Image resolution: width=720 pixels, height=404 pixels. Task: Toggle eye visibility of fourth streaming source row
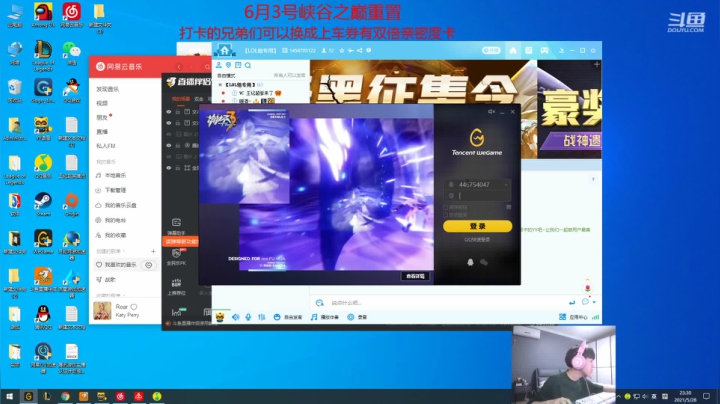coord(169,146)
